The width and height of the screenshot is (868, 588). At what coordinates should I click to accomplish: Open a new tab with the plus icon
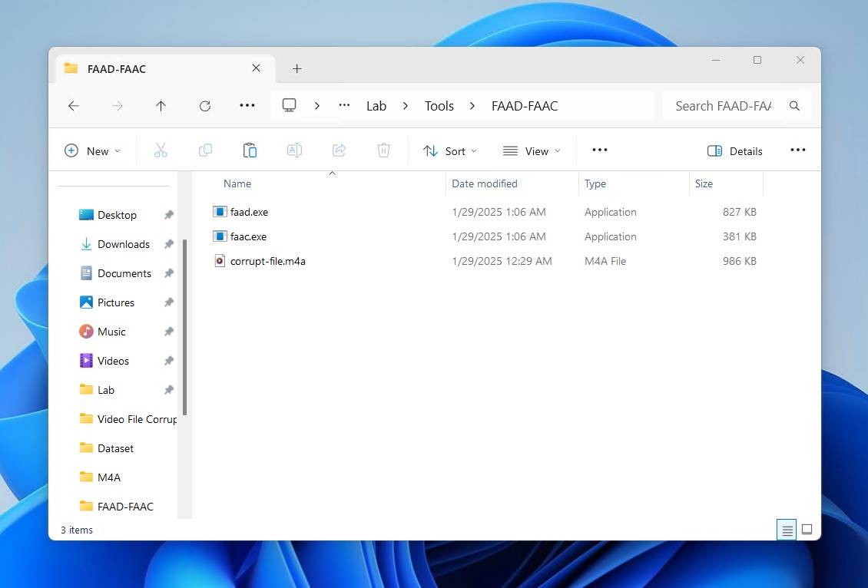tap(297, 68)
